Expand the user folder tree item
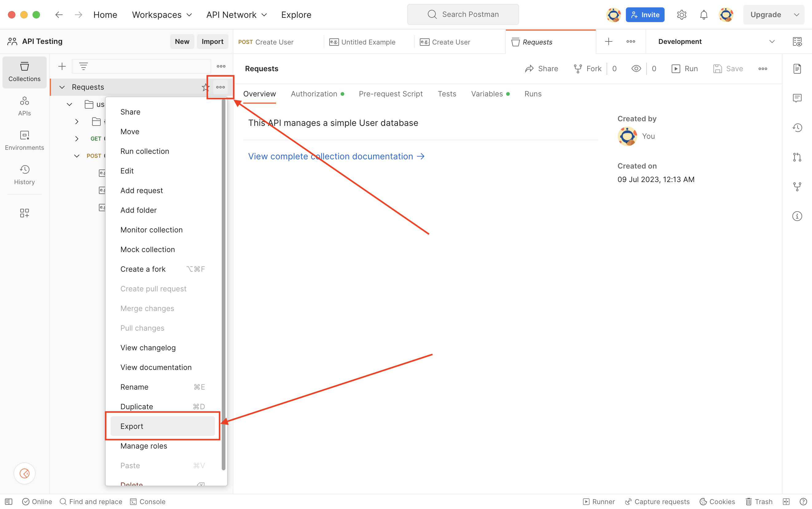812x509 pixels. (69, 104)
